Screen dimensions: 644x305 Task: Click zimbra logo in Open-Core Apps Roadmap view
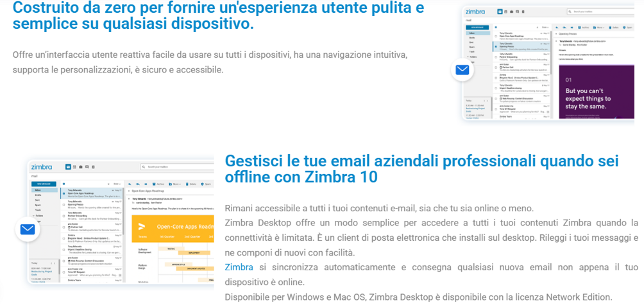coord(42,167)
